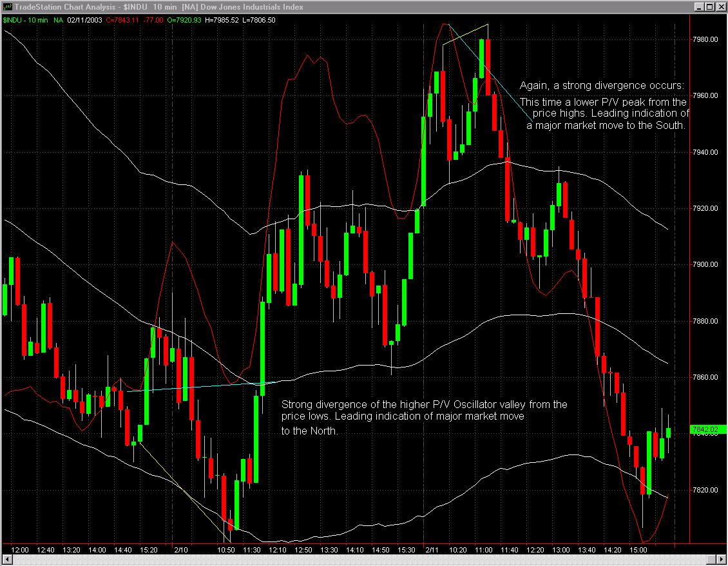Click the "12:00" time axis label

coord(20,550)
